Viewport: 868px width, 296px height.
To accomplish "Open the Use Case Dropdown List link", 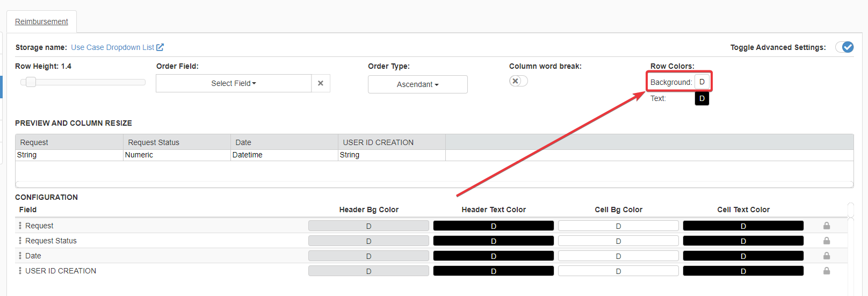I will (x=112, y=47).
